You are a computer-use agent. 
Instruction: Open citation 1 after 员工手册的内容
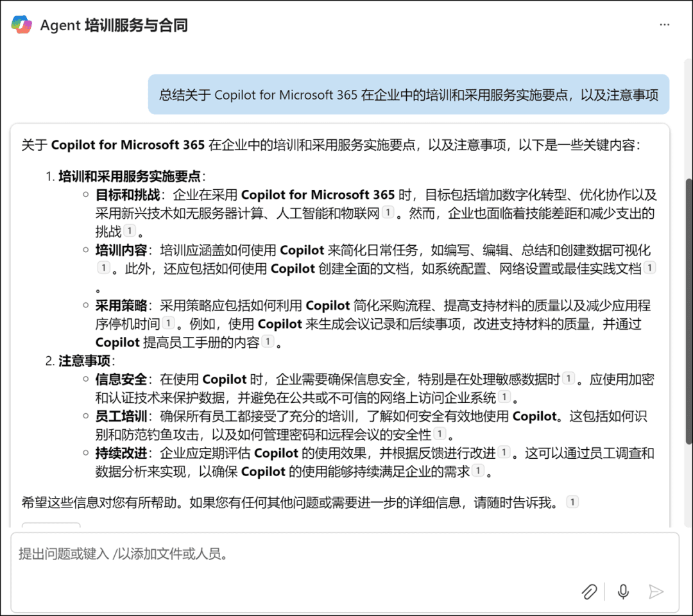(268, 341)
